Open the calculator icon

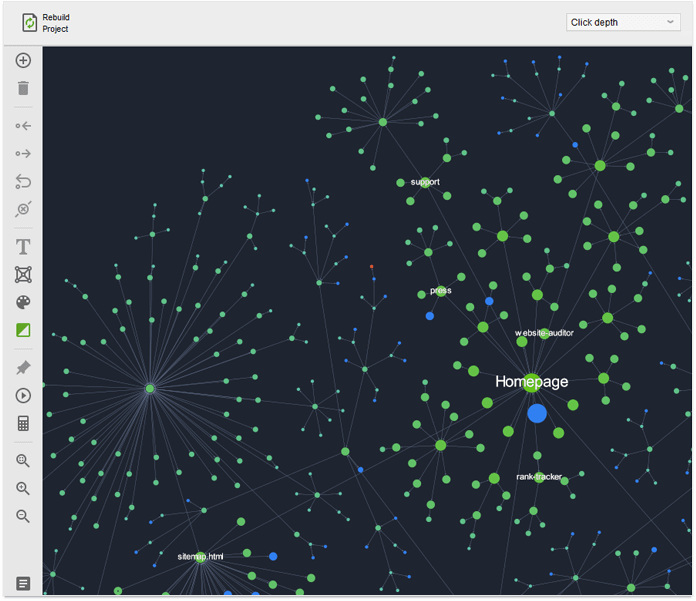tap(23, 423)
